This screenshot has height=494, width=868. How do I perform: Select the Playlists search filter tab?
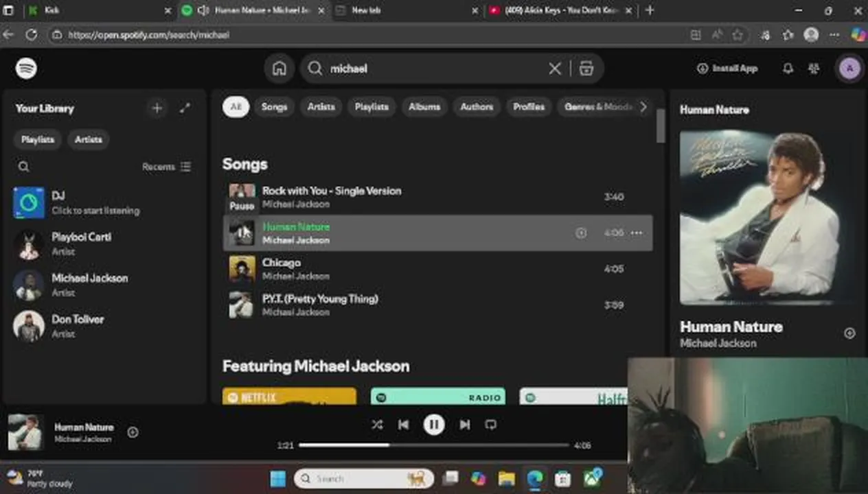(372, 106)
